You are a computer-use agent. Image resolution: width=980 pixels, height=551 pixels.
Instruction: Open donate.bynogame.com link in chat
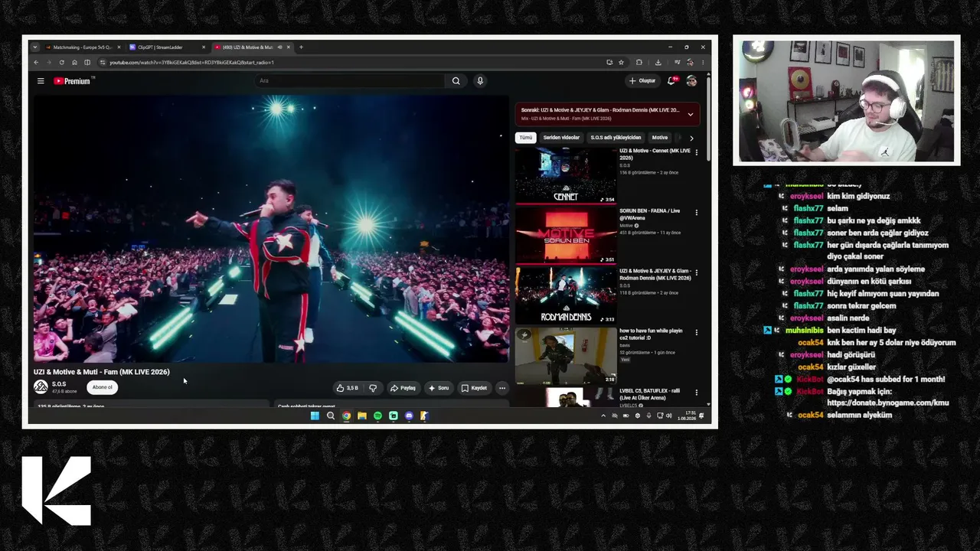click(887, 403)
